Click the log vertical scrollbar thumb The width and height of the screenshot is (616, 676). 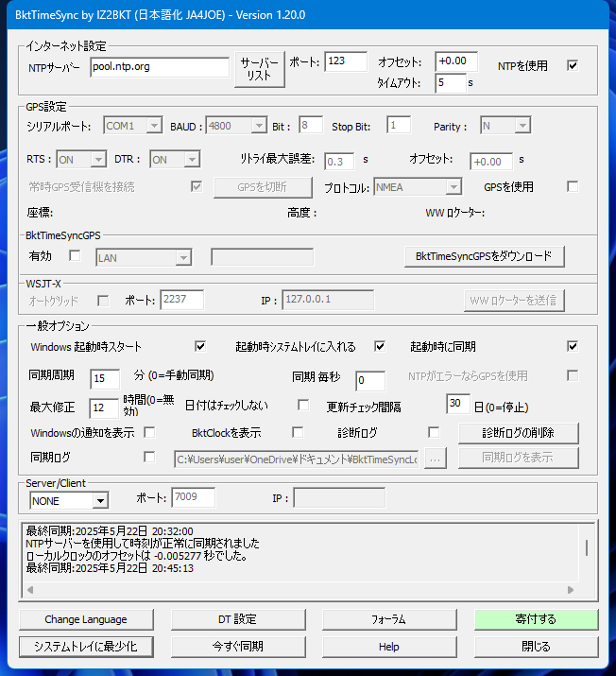tap(587, 547)
